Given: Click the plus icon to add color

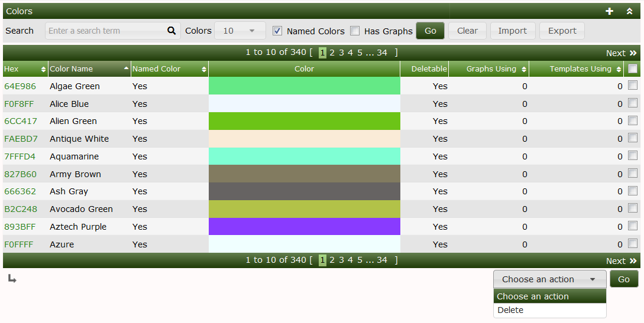Looking at the screenshot, I should pos(610,11).
